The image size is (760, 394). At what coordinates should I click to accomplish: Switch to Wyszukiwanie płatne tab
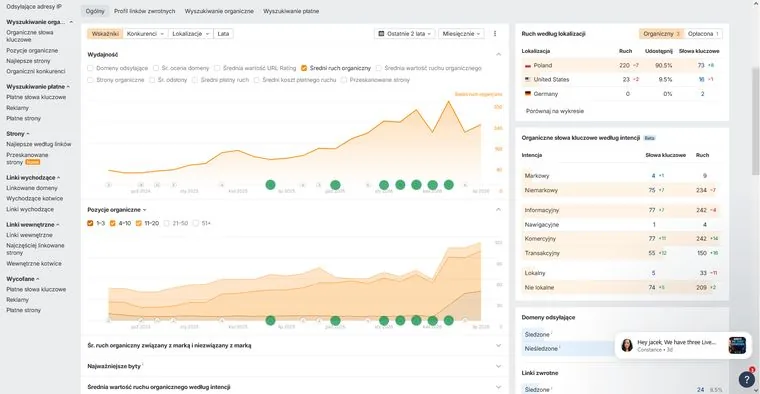pos(291,11)
